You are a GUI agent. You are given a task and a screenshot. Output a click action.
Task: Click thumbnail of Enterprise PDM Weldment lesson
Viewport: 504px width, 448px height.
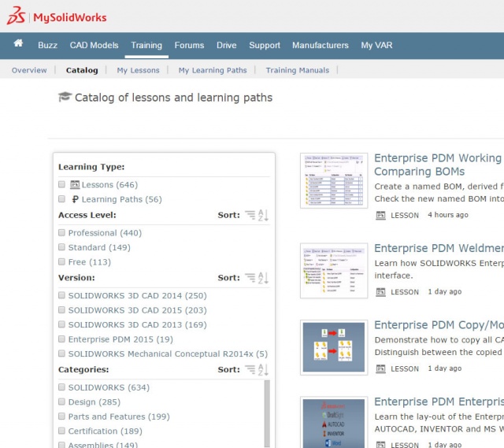click(x=334, y=271)
